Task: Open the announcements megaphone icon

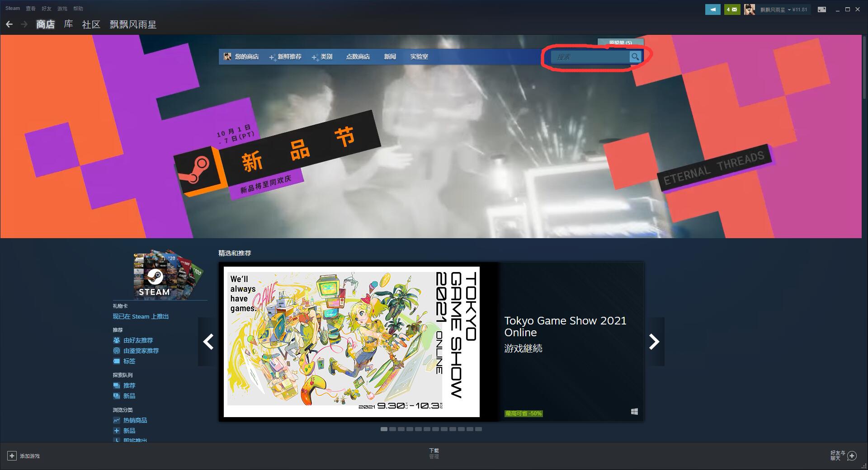Action: click(x=713, y=9)
